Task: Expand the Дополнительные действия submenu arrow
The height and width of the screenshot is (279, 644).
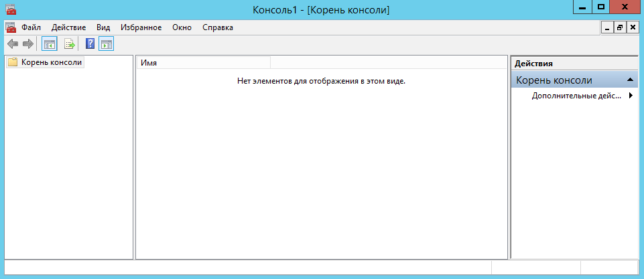Action: 631,96
